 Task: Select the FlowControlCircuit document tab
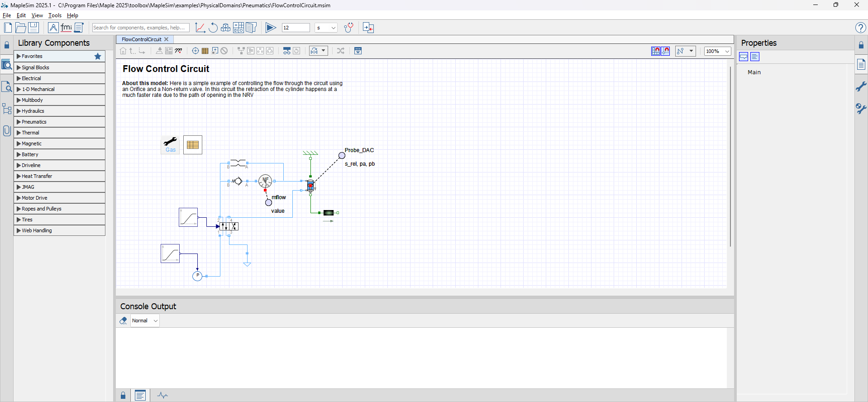point(141,39)
